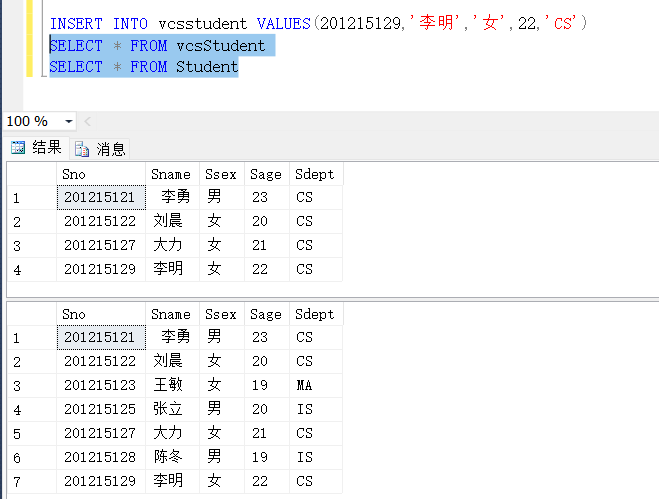Click Sdept column header in lower grid
659x499 pixels.
coord(315,314)
